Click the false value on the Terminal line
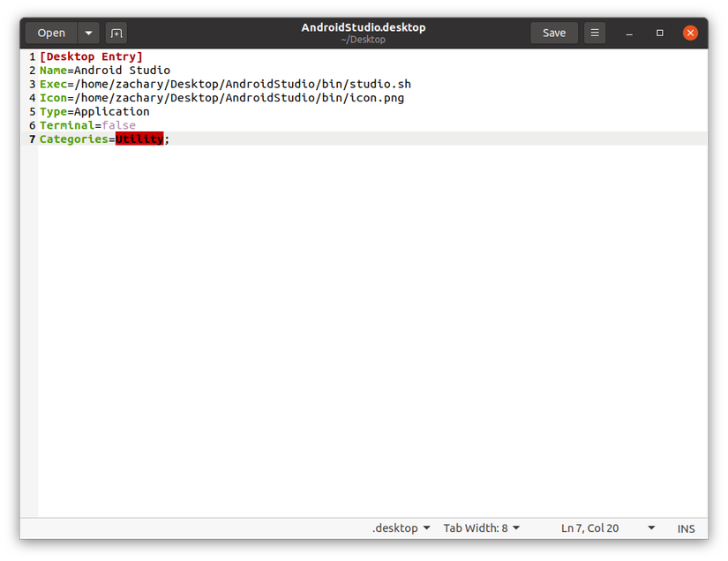This screenshot has width=728, height=561. click(x=118, y=125)
